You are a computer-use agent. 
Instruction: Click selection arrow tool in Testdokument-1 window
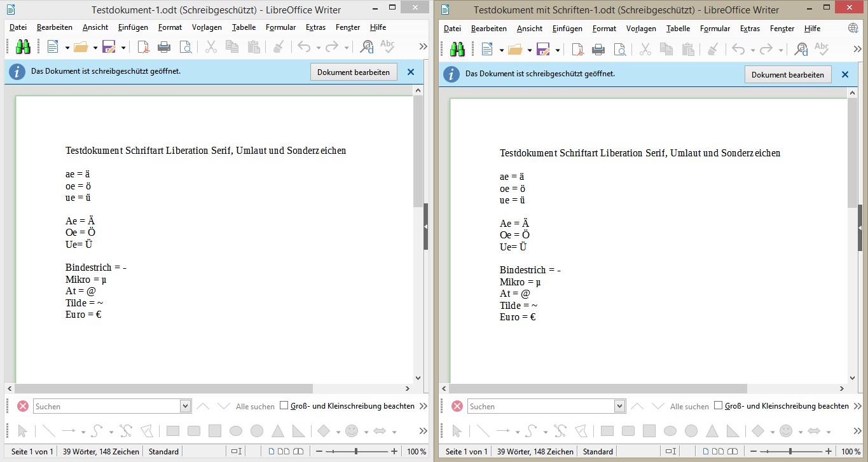coord(23,431)
